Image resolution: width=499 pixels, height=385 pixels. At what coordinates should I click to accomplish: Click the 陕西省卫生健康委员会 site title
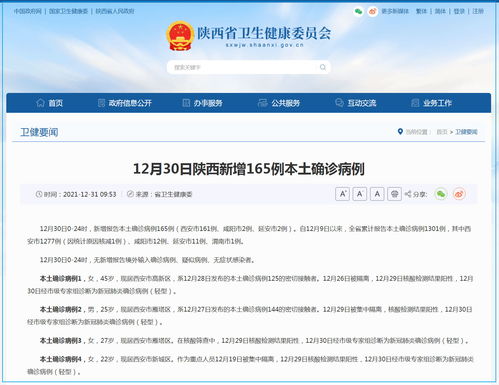264,33
